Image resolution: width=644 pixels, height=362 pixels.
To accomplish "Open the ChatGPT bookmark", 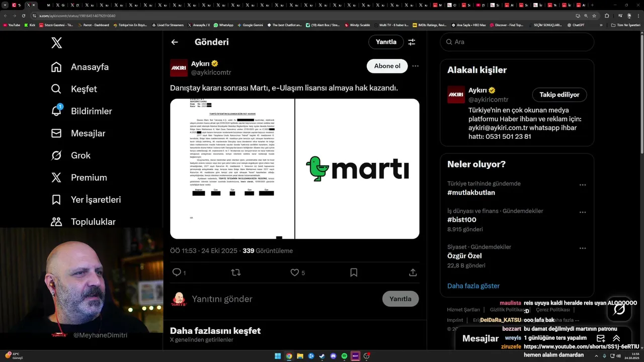I will (x=576, y=25).
